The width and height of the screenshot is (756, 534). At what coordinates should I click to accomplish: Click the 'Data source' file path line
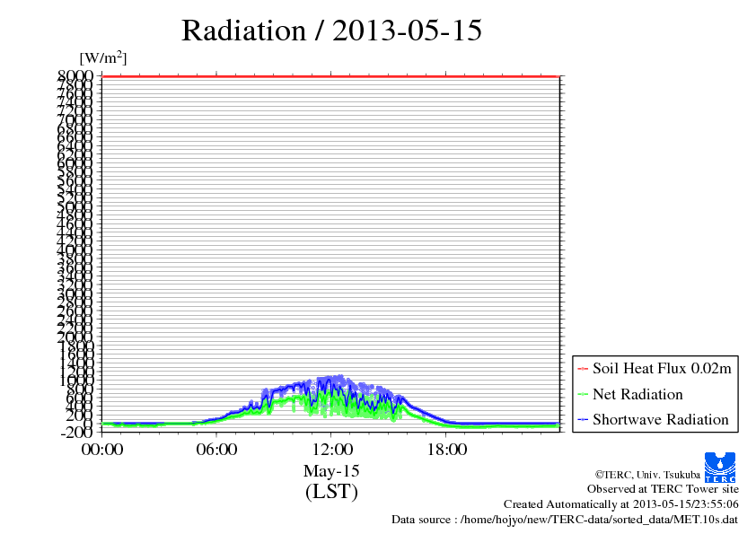565,520
